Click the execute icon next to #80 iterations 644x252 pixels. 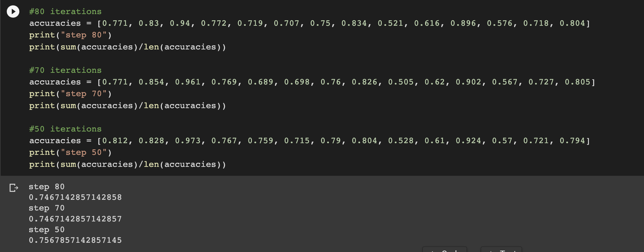click(13, 11)
